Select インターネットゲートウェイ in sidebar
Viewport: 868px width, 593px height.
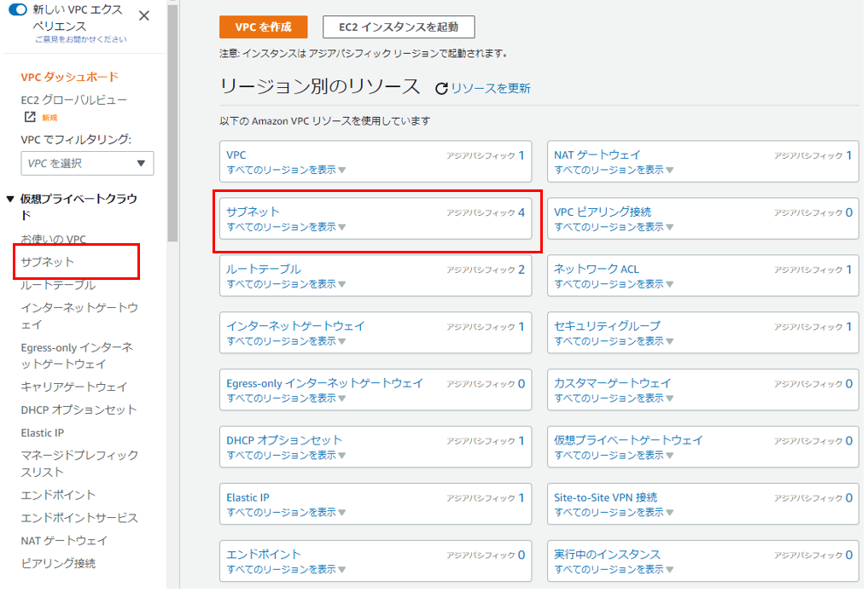pos(79,316)
